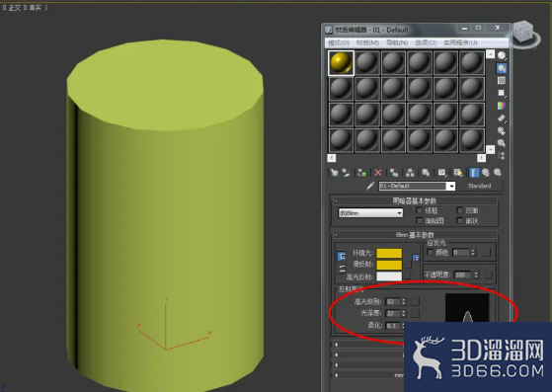This screenshot has height=392, width=552.
Task: Click the Make Unique icon
Action: tap(410, 173)
